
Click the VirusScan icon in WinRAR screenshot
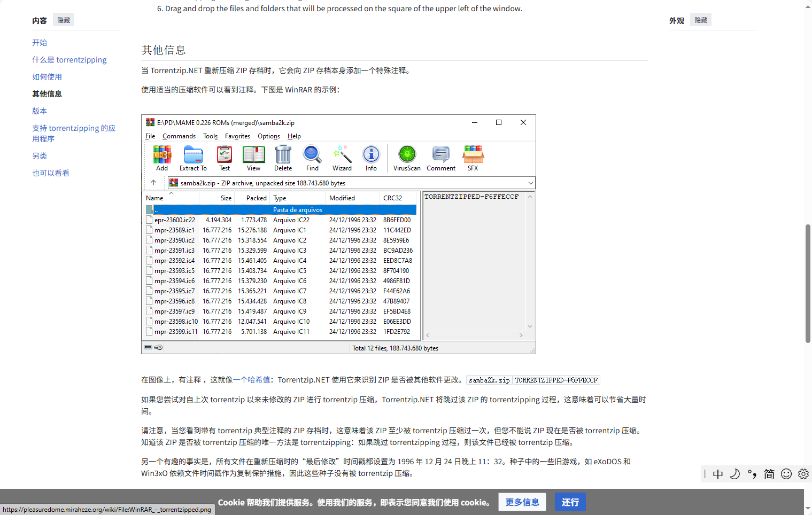coord(407,158)
